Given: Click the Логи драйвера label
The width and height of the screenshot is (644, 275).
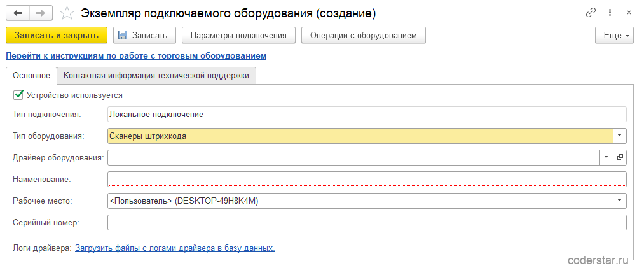Looking at the screenshot, I should point(42,248).
